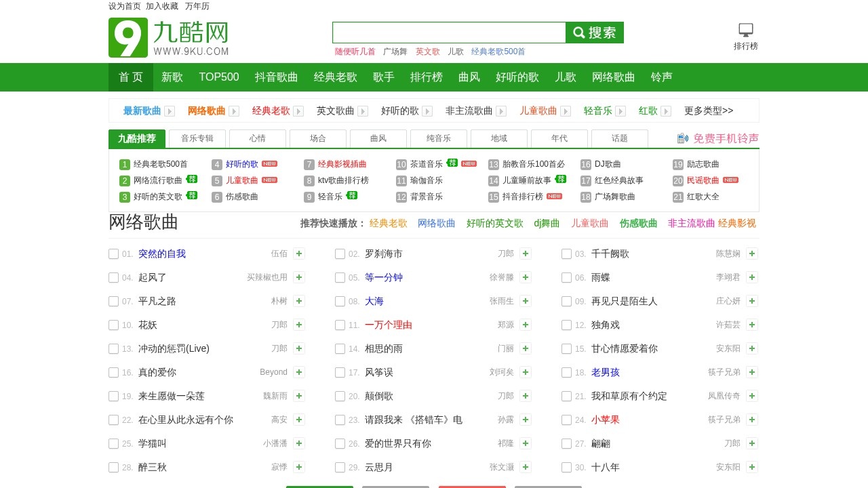Click the NEW badge beside 儿童歌曲
Image resolution: width=868 pixels, height=488 pixels.
pyautogui.click(x=270, y=180)
